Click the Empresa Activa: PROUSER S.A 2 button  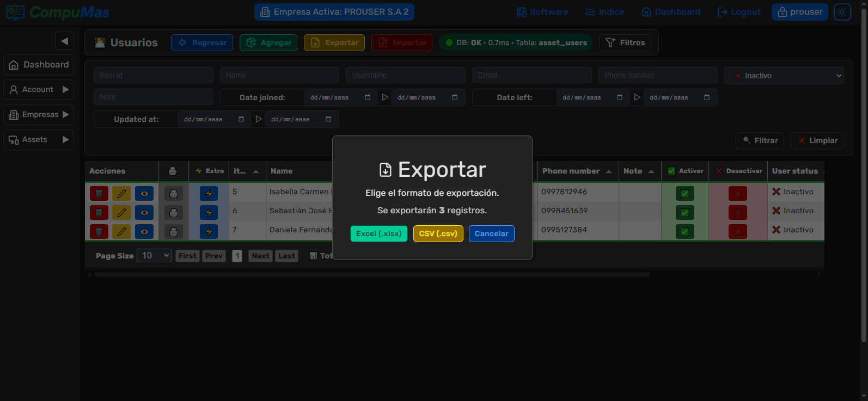click(334, 12)
